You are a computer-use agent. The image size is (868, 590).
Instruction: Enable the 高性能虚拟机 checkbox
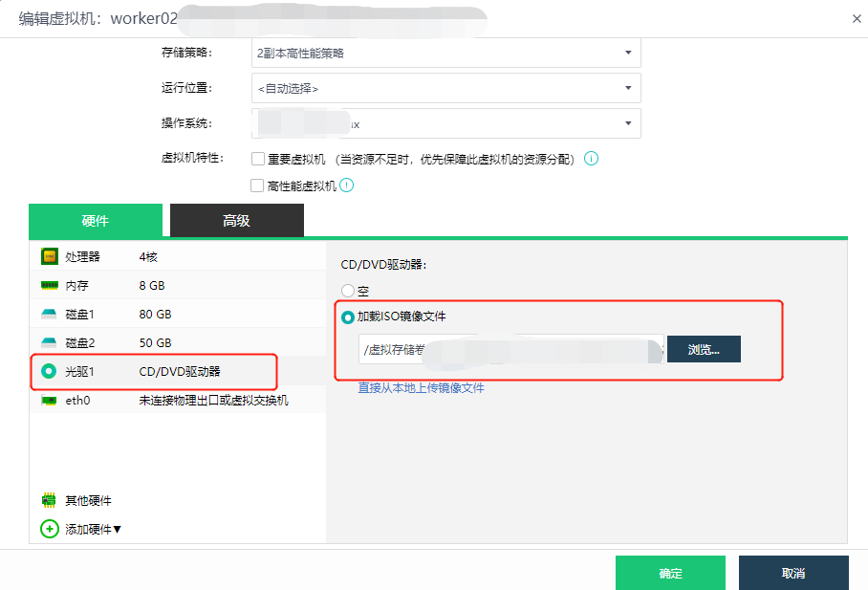pos(257,186)
